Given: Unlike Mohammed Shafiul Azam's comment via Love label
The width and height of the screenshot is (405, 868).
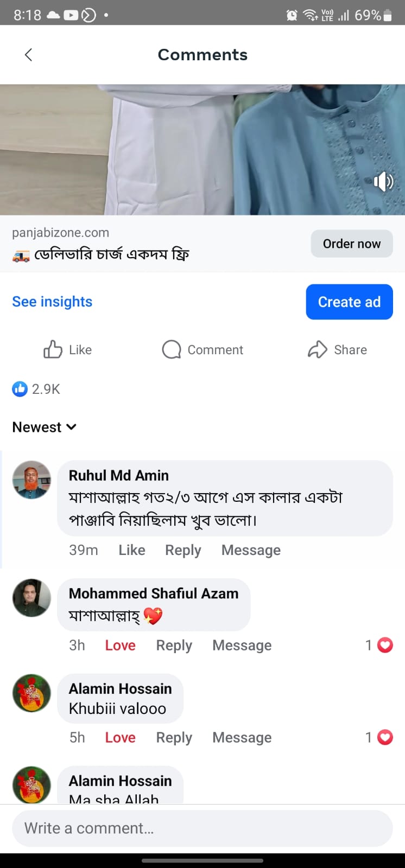Looking at the screenshot, I should click(120, 645).
